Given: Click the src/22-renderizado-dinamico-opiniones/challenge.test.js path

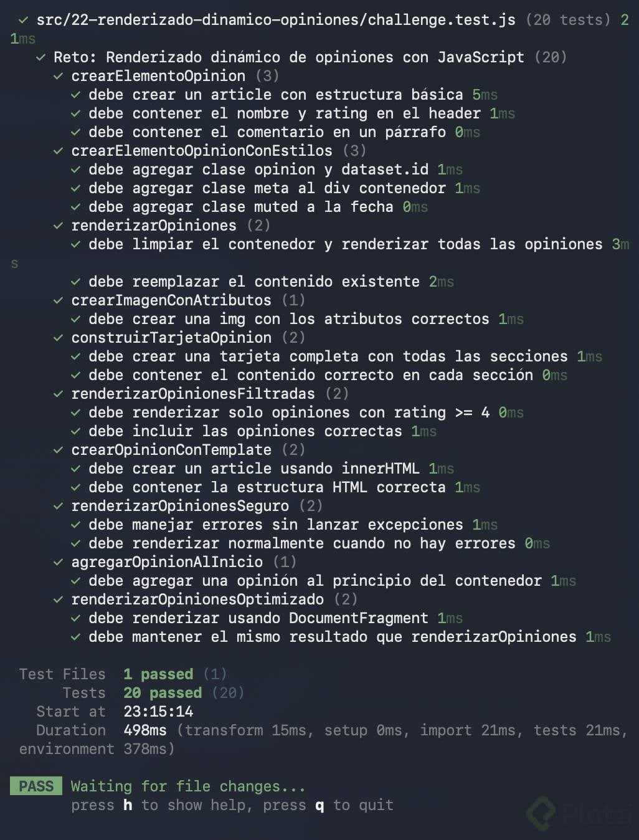Looking at the screenshot, I should click(276, 20).
